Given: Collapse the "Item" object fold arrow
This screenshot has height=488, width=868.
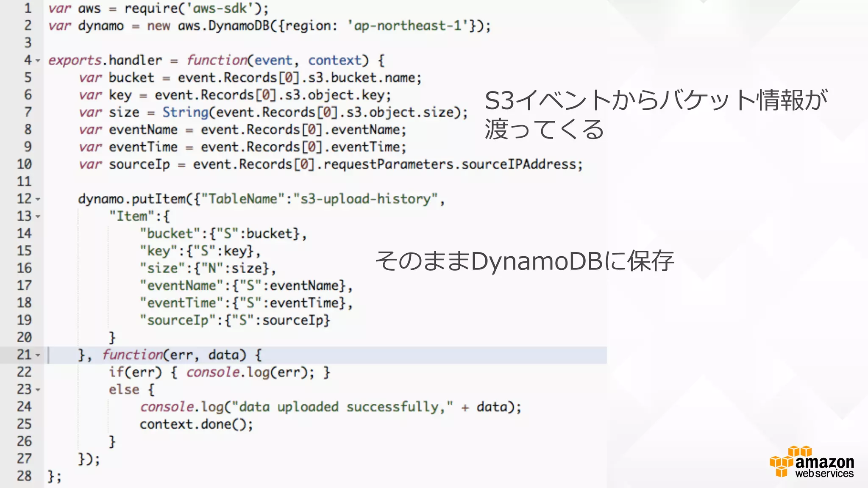Looking at the screenshot, I should coord(38,217).
